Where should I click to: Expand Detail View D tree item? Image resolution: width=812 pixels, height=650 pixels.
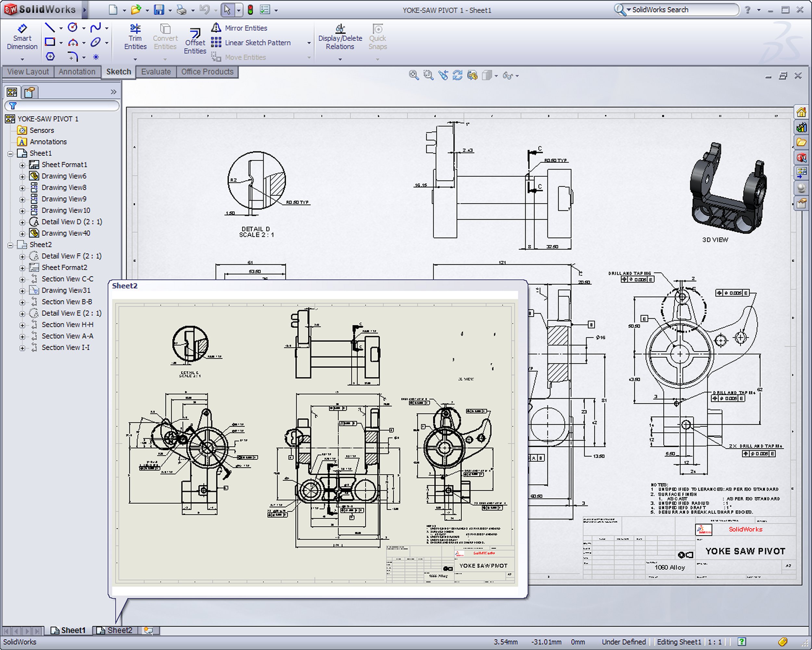22,222
